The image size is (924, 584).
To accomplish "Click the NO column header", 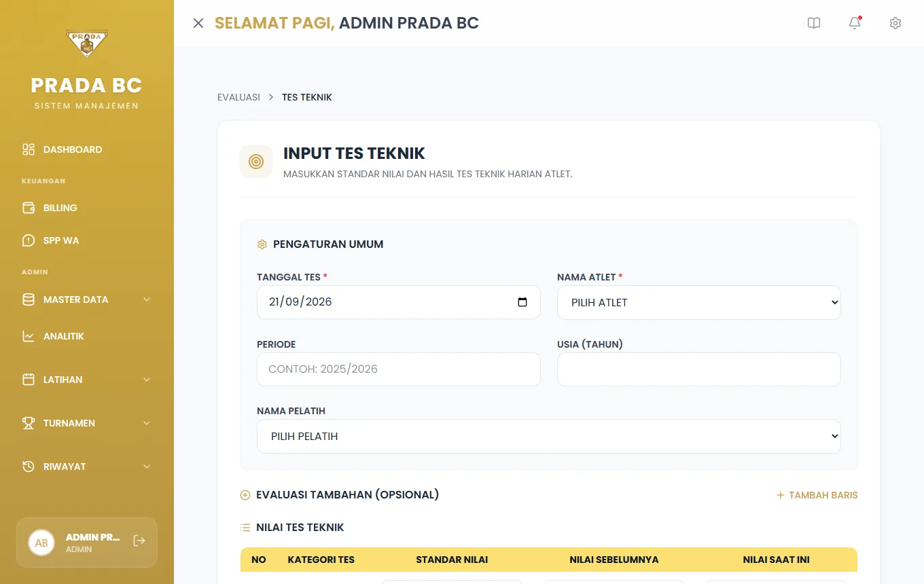I will [259, 560].
